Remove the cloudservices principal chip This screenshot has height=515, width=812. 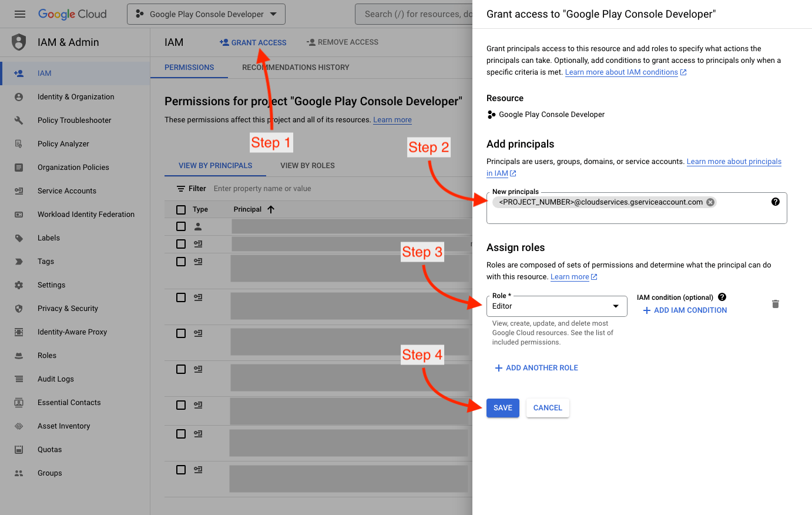710,202
